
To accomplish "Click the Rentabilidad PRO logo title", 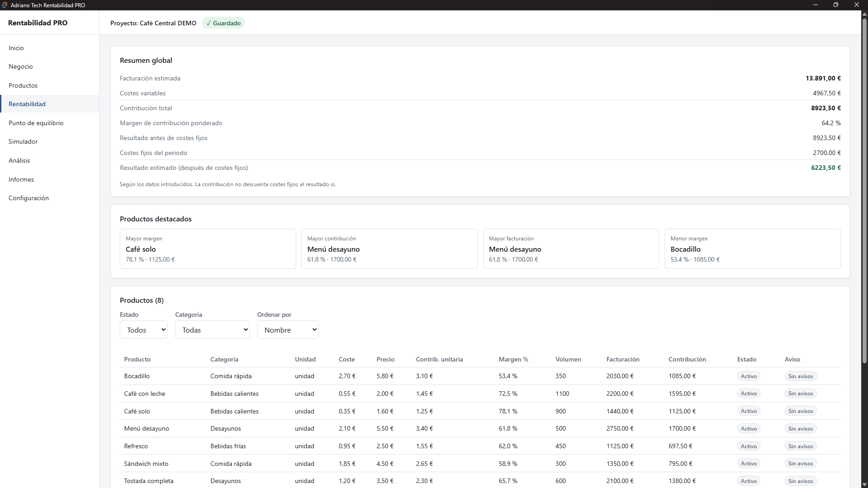I will click(x=38, y=23).
